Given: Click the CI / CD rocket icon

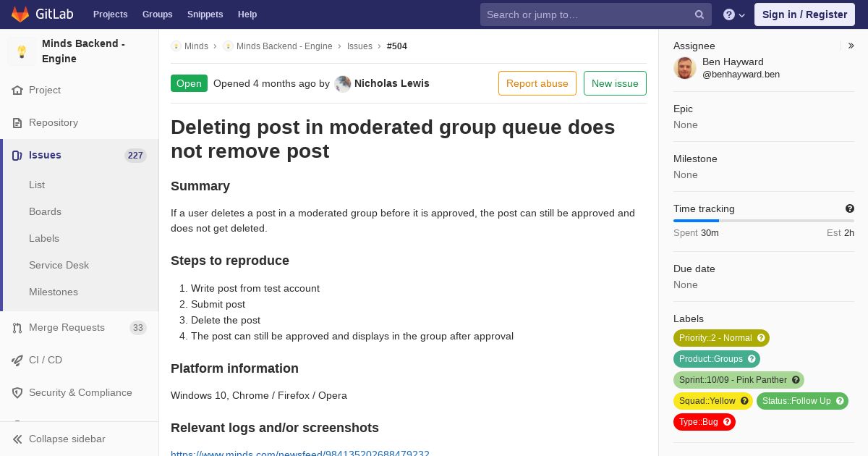Looking at the screenshot, I should click(17, 360).
